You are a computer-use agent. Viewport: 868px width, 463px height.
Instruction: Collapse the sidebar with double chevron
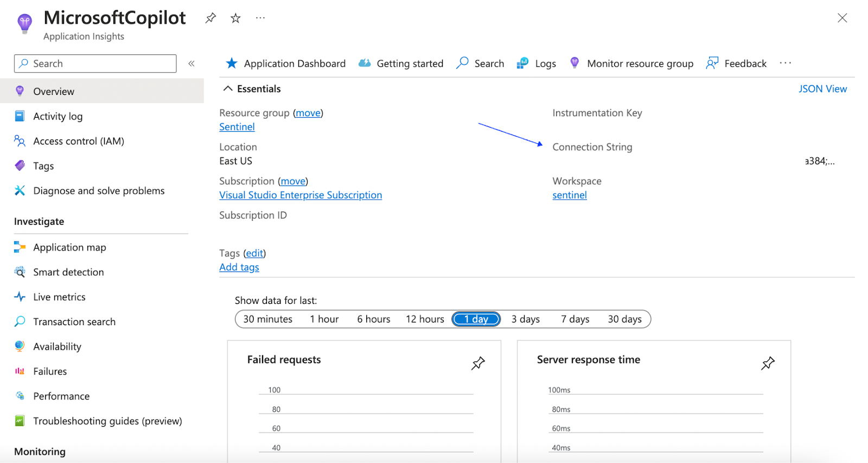coord(192,64)
